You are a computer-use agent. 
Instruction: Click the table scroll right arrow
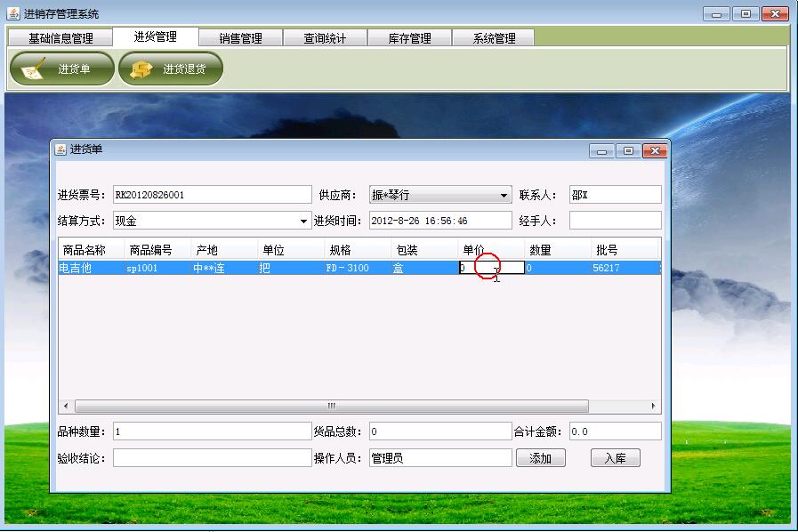pyautogui.click(x=654, y=407)
